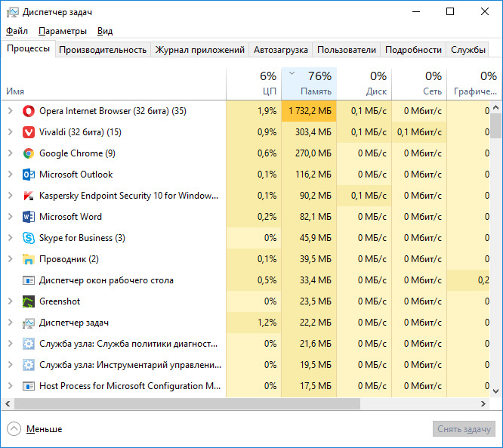Expand the Microsoft Word process
503x448 pixels.
pyautogui.click(x=11, y=217)
